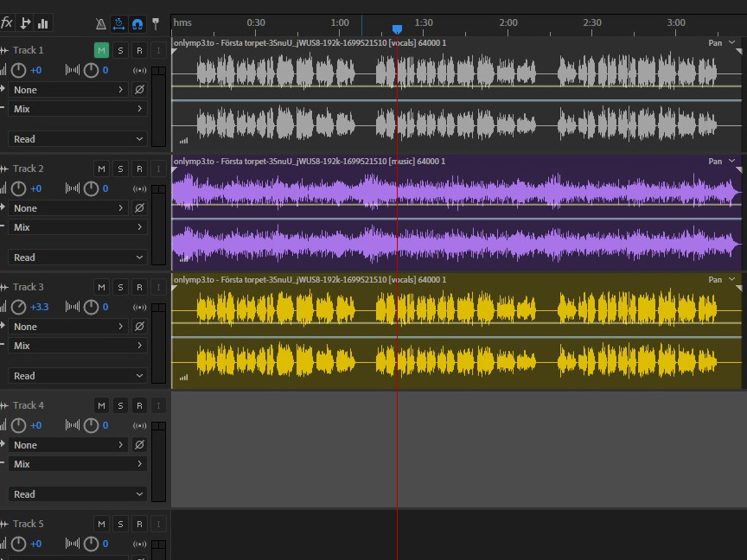
Task: Arm Track 4 for recording
Action: coord(139,405)
